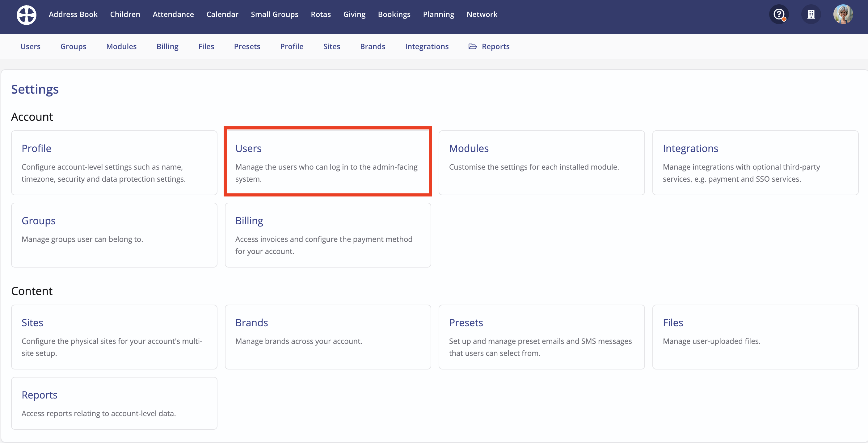
Task: Click 'Customise the settings for each installed module' text
Action: [x=534, y=167]
